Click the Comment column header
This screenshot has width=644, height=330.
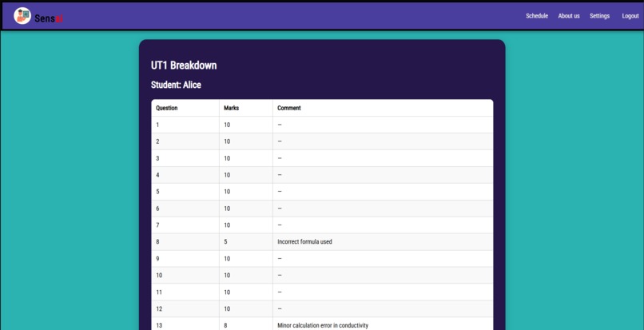click(x=383, y=108)
